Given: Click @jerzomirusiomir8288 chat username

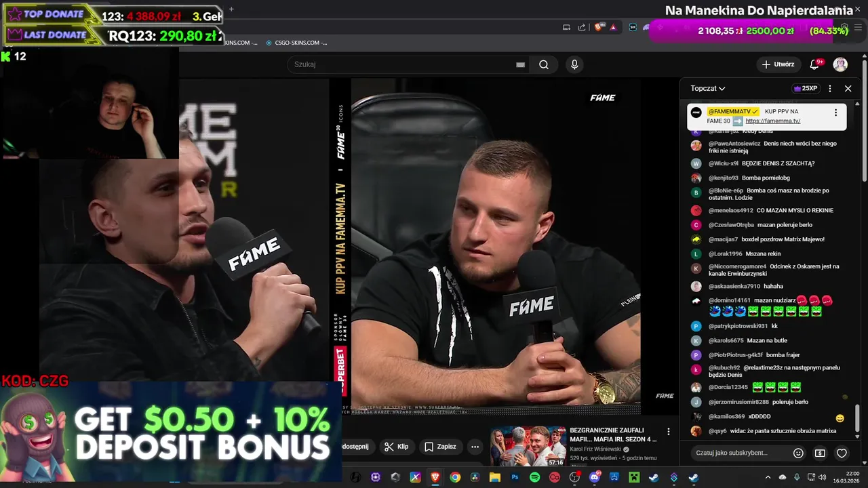Looking at the screenshot, I should coord(738,403).
